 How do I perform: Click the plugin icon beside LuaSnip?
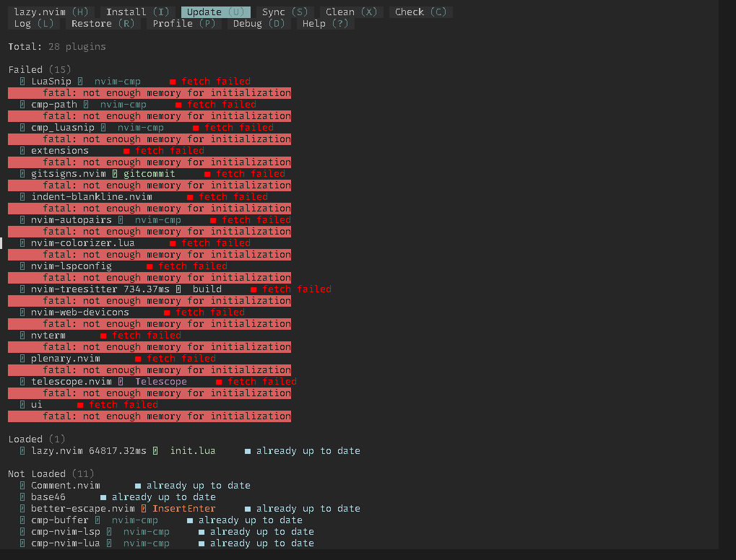click(x=22, y=81)
